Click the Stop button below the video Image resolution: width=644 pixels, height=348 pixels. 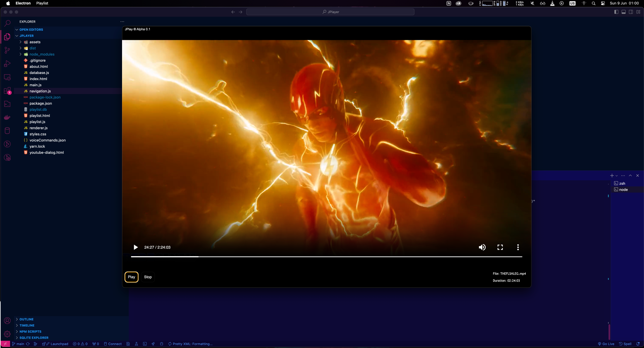[x=148, y=277]
